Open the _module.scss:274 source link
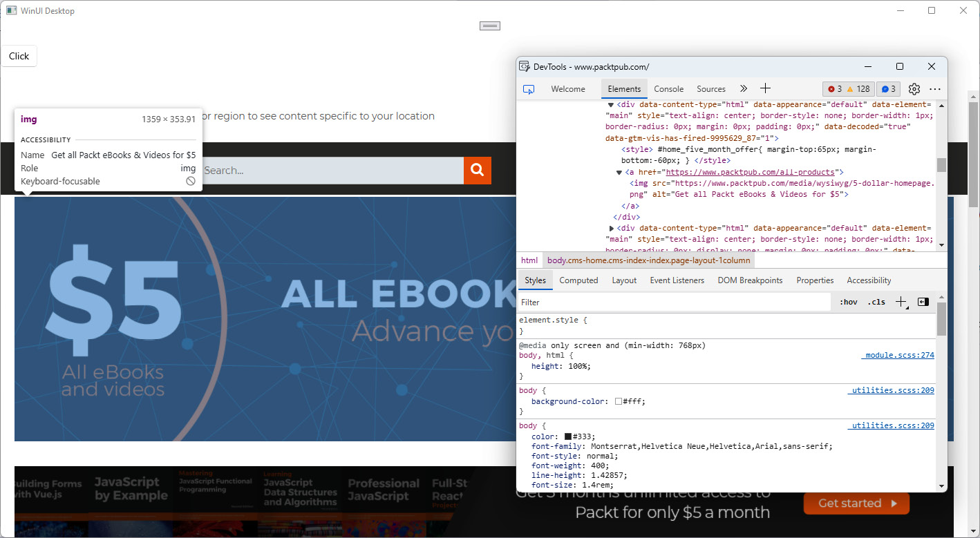The image size is (980, 538). (x=898, y=355)
